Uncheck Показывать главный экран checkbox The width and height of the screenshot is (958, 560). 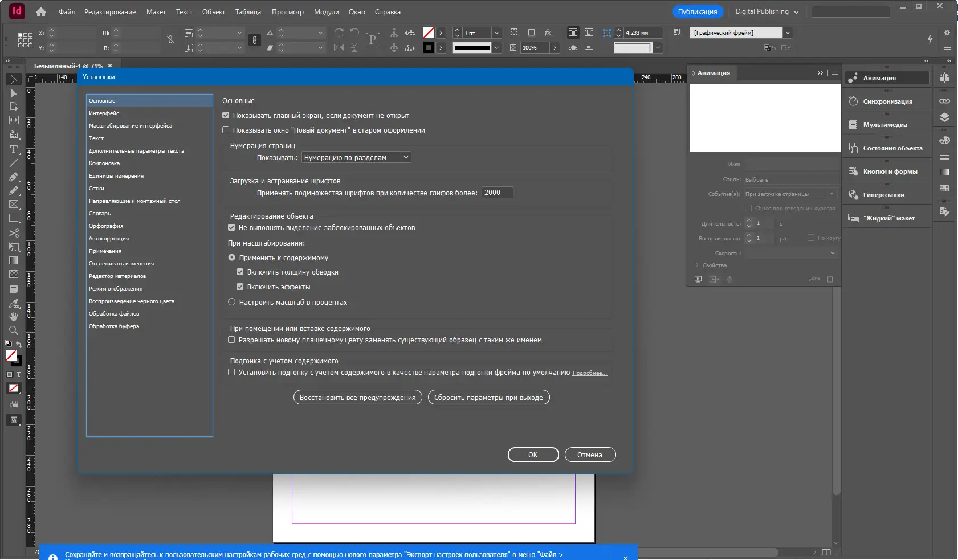pyautogui.click(x=226, y=115)
